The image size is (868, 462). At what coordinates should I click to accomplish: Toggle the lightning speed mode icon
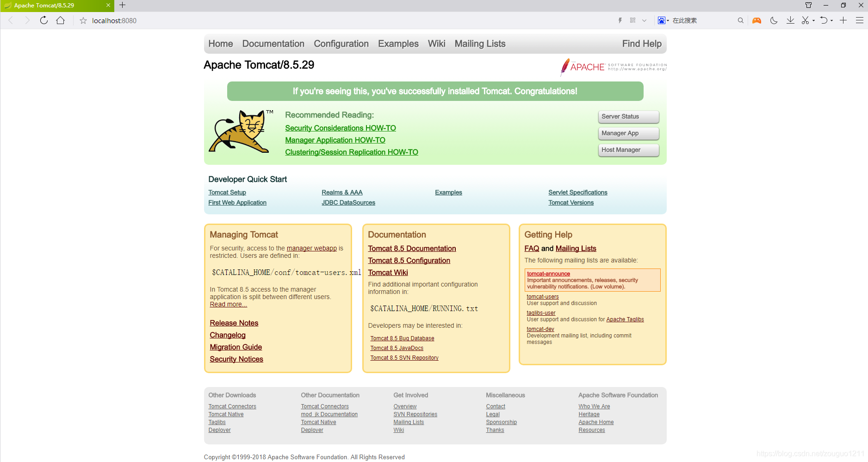pos(620,20)
